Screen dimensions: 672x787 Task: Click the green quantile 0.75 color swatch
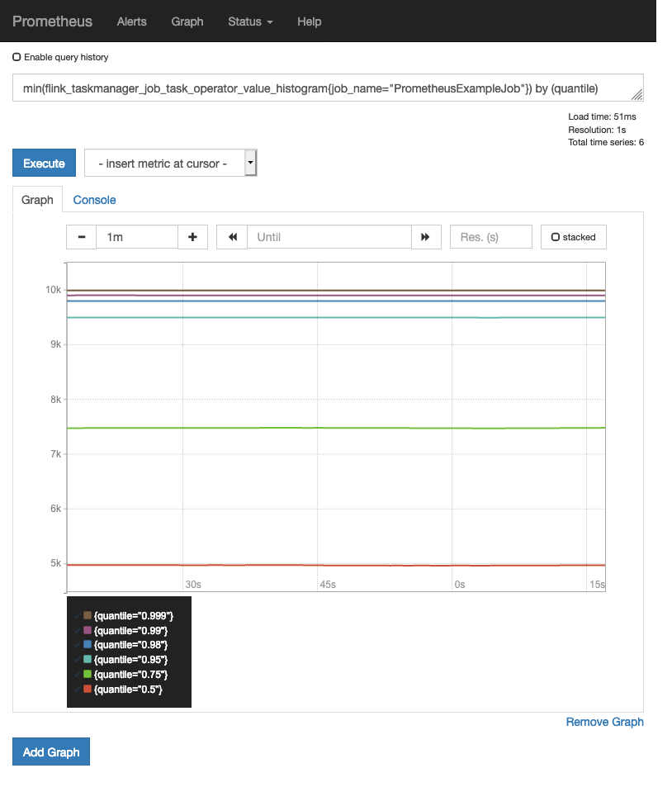click(88, 675)
